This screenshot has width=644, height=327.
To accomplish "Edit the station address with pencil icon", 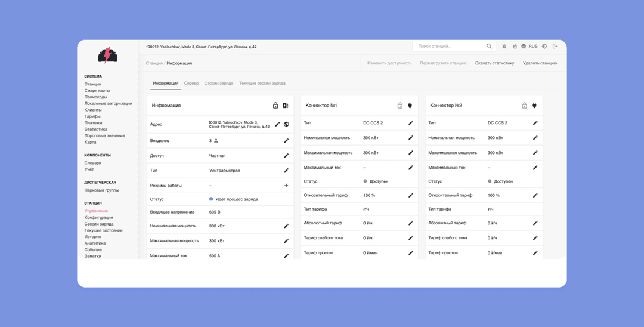I will (x=278, y=124).
